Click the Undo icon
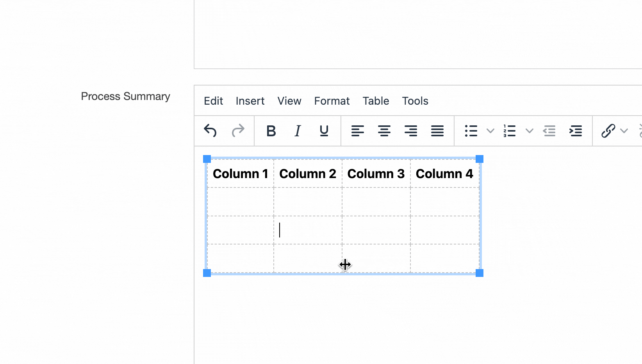The height and width of the screenshot is (364, 642). pos(210,131)
